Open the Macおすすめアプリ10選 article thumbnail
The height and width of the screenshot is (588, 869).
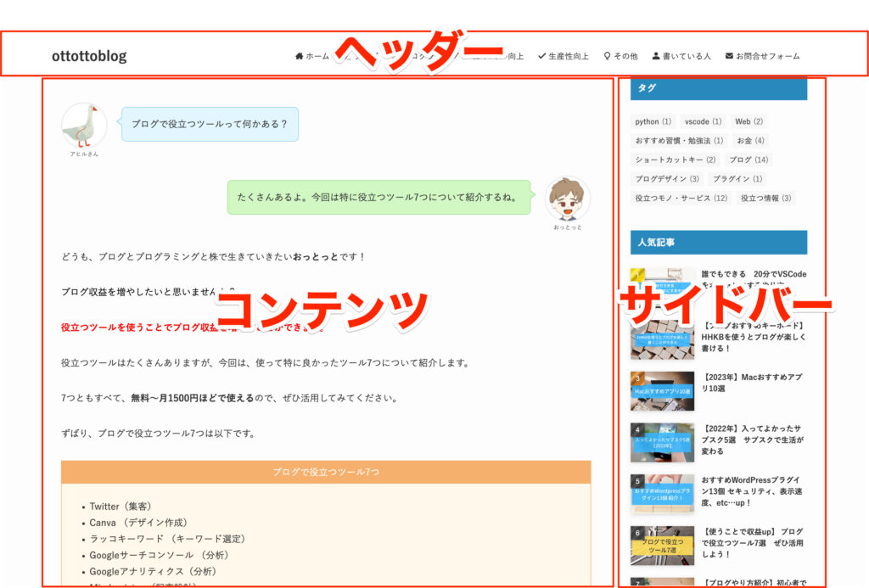click(662, 391)
